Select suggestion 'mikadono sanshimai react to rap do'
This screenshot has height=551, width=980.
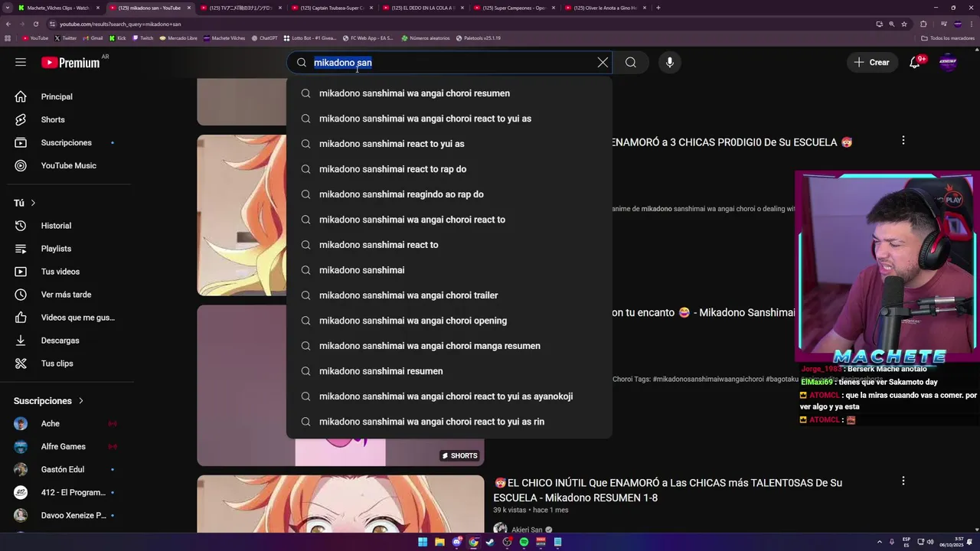[x=449, y=169]
